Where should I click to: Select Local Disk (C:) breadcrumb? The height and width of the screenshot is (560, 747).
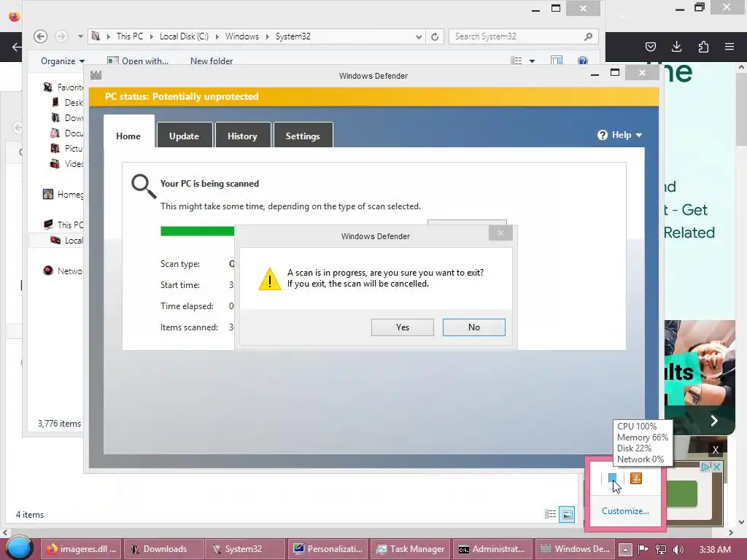point(184,36)
